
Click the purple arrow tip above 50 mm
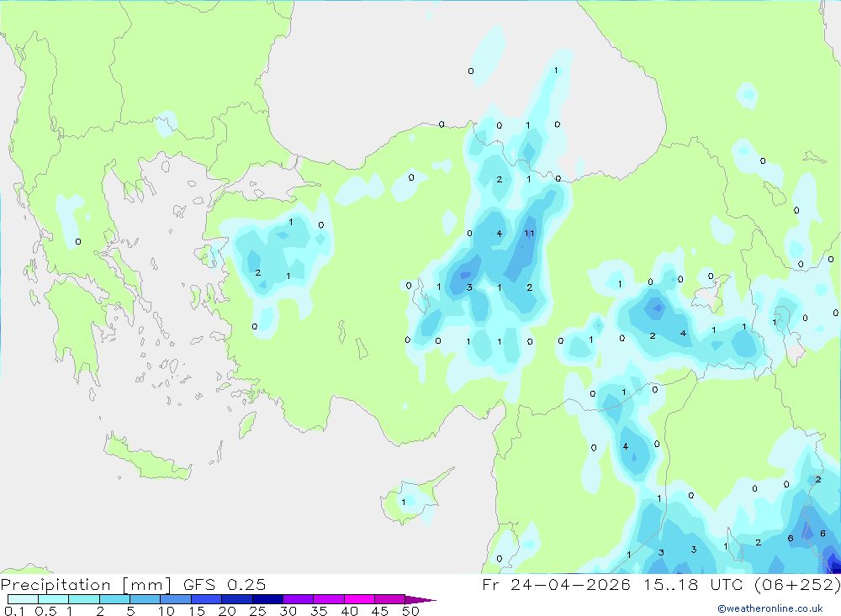pos(421,599)
